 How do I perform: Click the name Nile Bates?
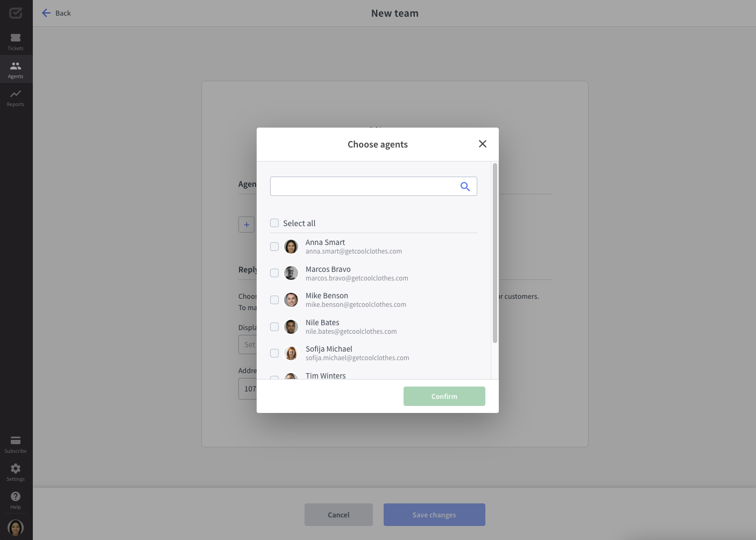[x=322, y=322]
